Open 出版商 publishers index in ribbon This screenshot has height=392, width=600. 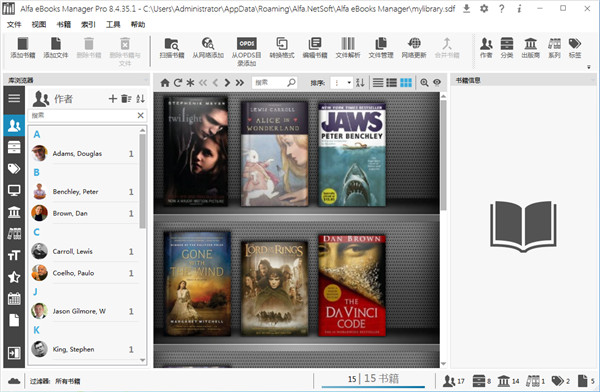[x=530, y=48]
